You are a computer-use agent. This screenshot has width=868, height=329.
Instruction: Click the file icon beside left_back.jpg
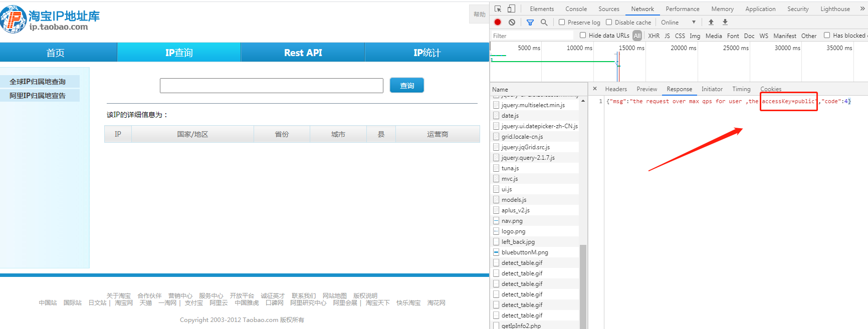(x=496, y=242)
